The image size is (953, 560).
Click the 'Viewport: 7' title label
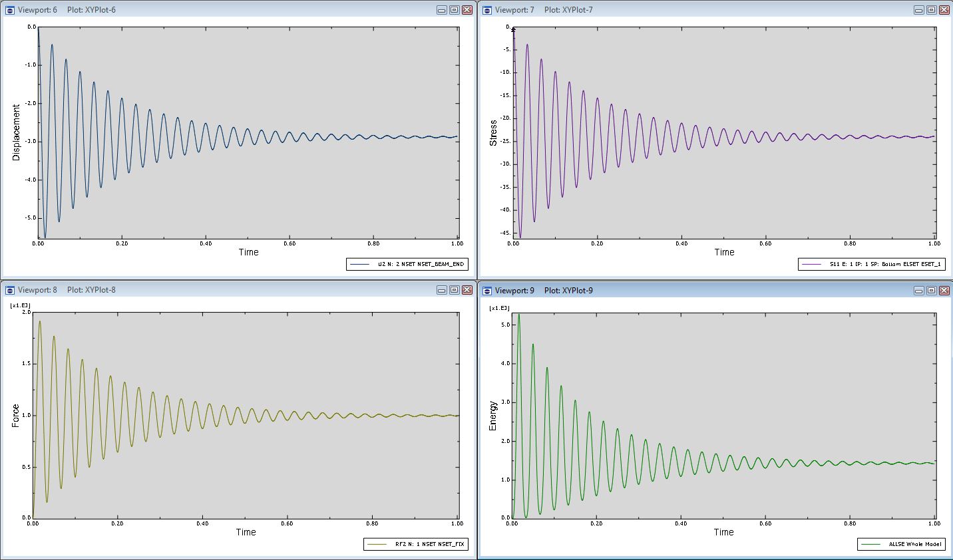point(514,10)
